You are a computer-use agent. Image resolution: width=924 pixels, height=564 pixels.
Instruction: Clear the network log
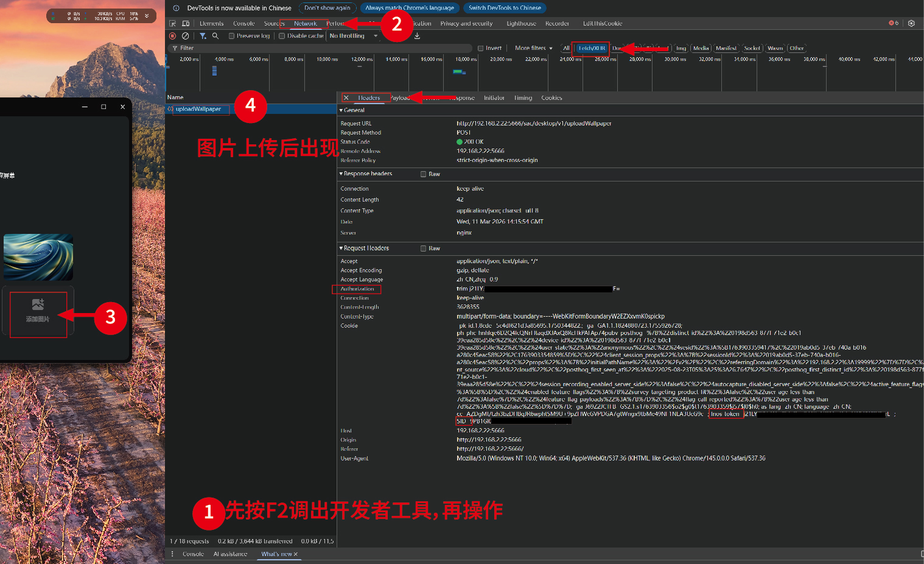click(x=185, y=35)
